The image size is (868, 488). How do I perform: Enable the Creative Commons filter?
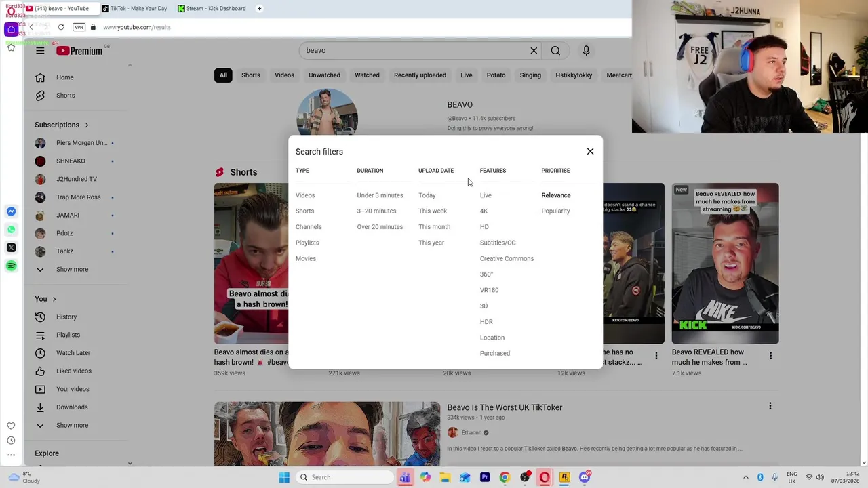(x=507, y=258)
